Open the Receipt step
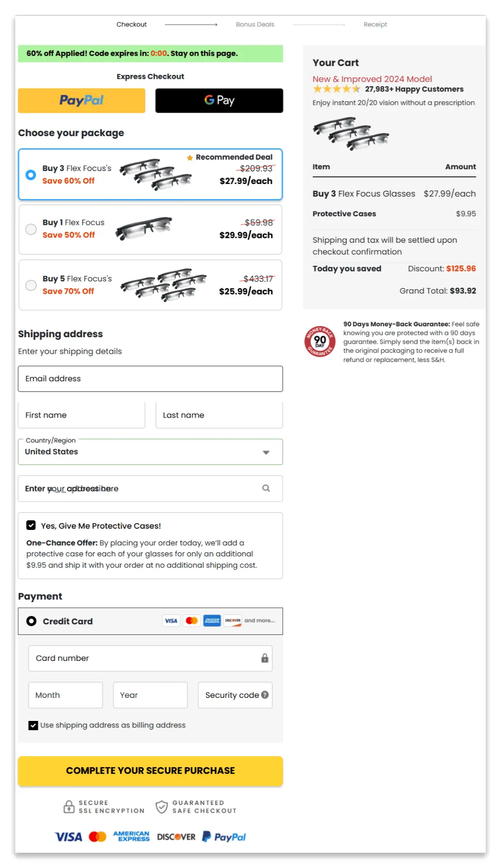The height and width of the screenshot is (868, 501). [375, 24]
